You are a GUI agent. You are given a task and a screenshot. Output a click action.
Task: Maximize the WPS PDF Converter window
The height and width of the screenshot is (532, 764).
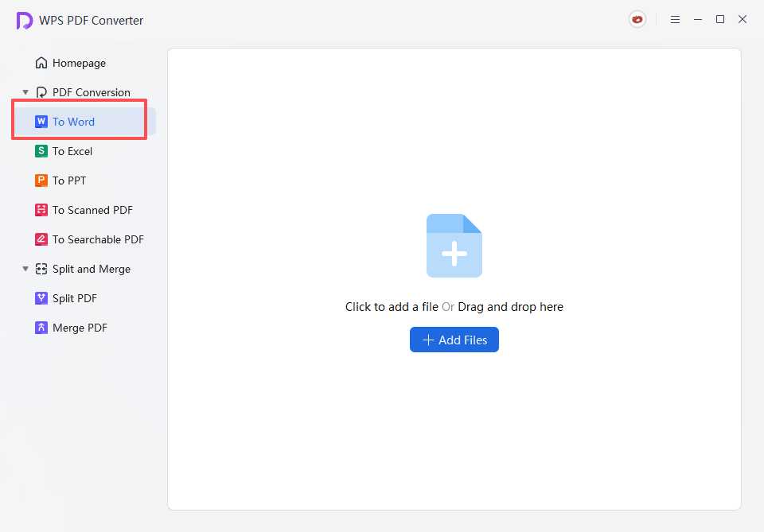coord(720,19)
